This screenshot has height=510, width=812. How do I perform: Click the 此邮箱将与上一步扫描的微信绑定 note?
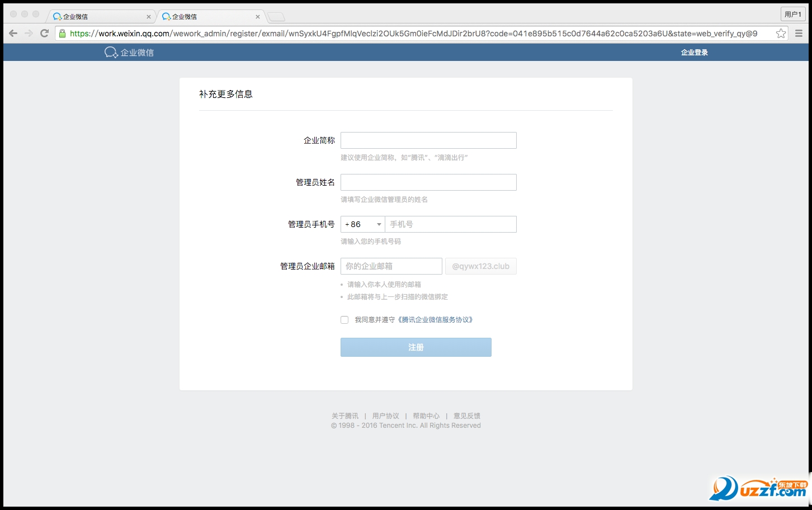pos(398,297)
